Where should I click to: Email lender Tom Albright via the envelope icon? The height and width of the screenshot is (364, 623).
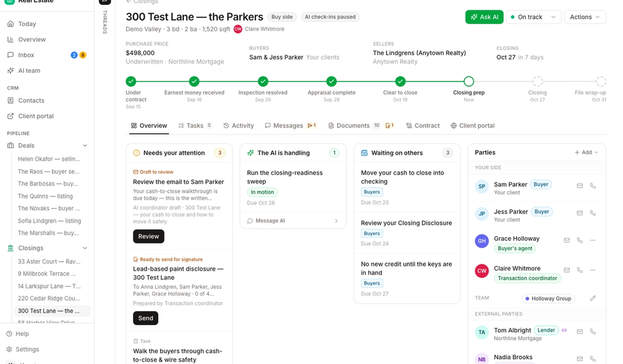(579, 332)
